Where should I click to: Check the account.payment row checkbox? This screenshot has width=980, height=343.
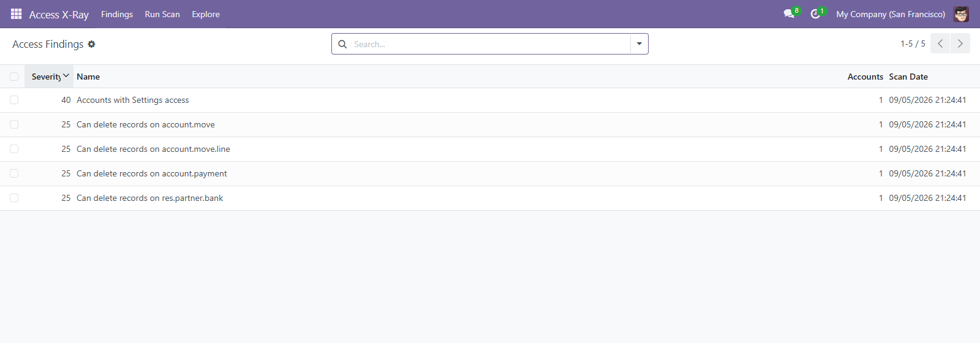point(14,173)
